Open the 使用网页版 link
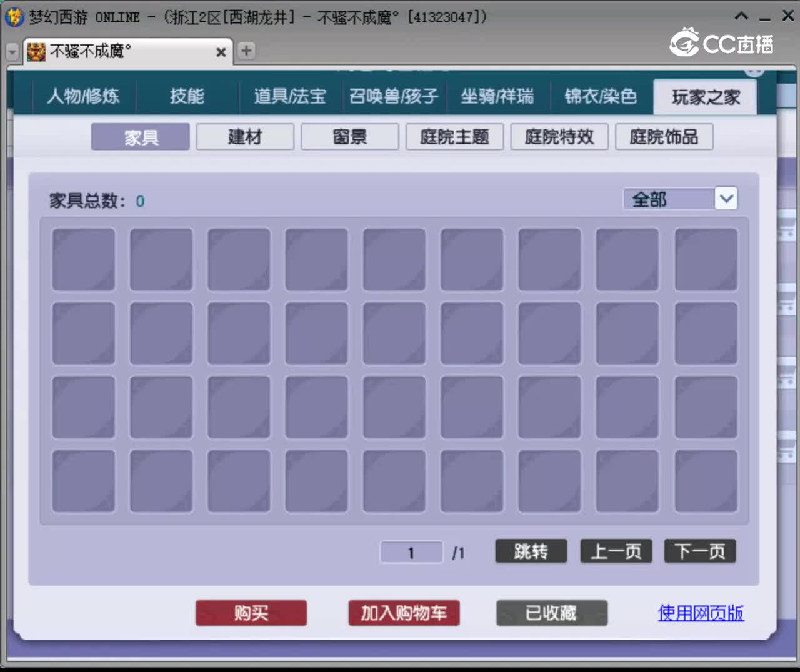Screen dimensions: 800x672 [x=701, y=613]
